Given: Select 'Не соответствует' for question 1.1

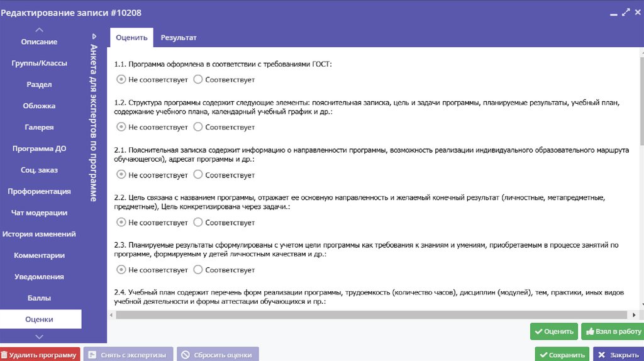Looking at the screenshot, I should click(x=121, y=79).
